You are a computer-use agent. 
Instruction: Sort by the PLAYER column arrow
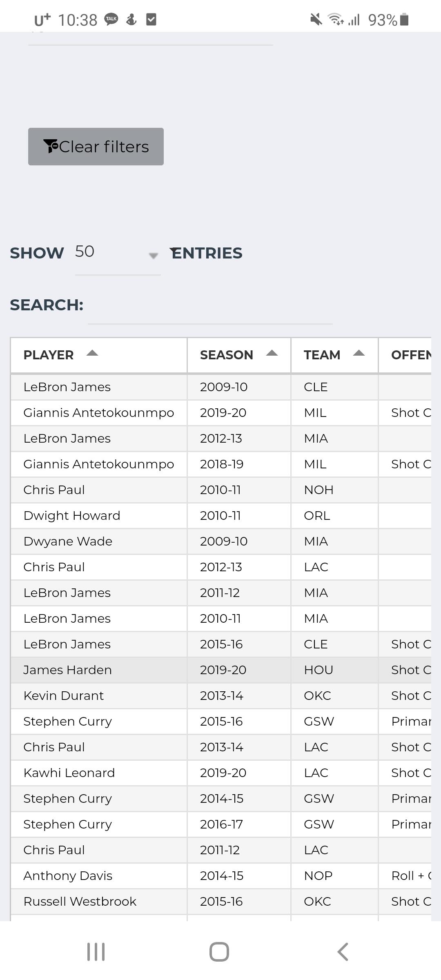tap(92, 354)
